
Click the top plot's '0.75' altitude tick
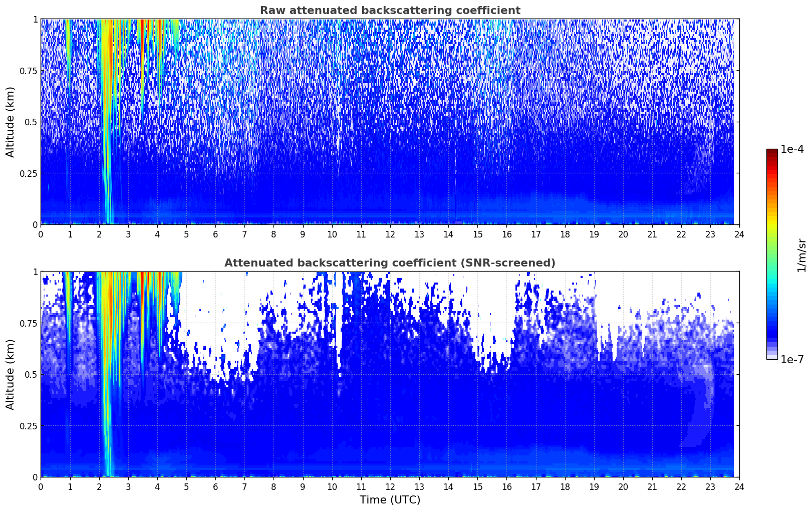[29, 71]
